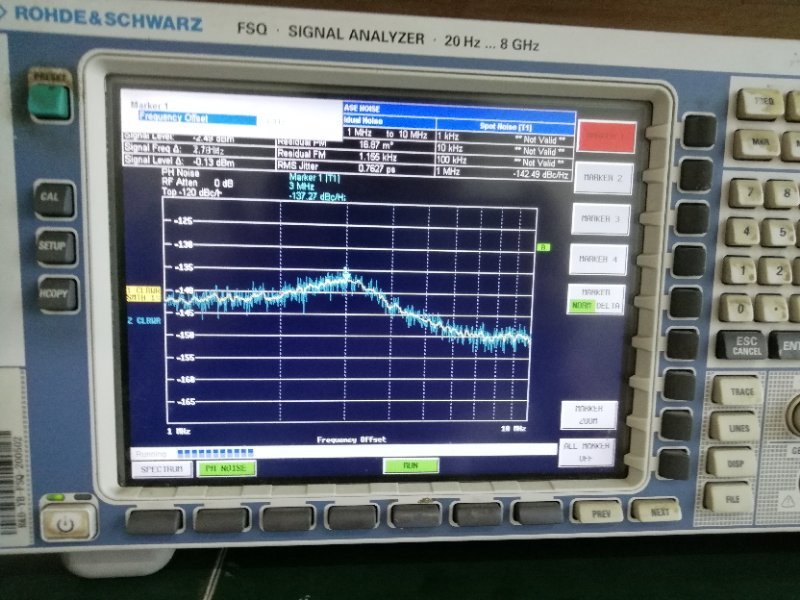Tap numeric keypad key 8

point(782,194)
